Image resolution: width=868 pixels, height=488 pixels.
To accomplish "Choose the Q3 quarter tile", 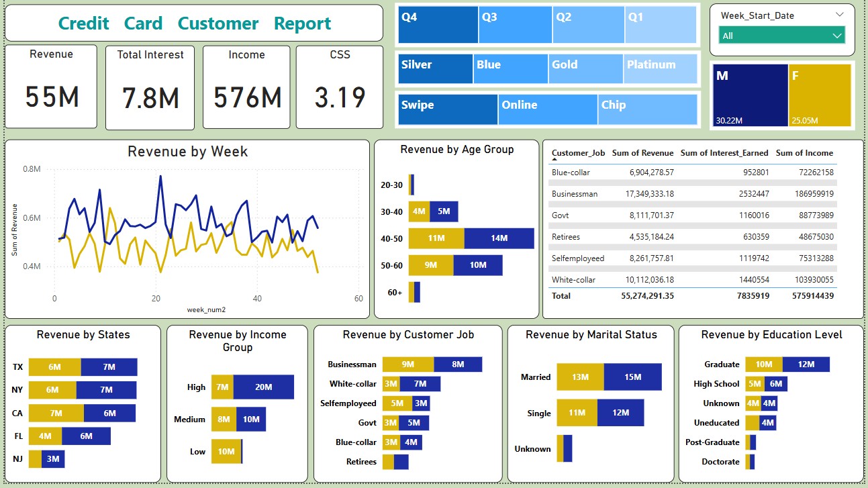I will click(x=515, y=25).
